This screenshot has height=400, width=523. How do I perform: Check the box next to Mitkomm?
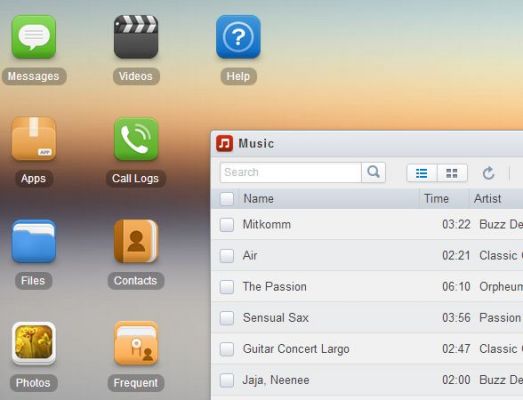point(227,225)
